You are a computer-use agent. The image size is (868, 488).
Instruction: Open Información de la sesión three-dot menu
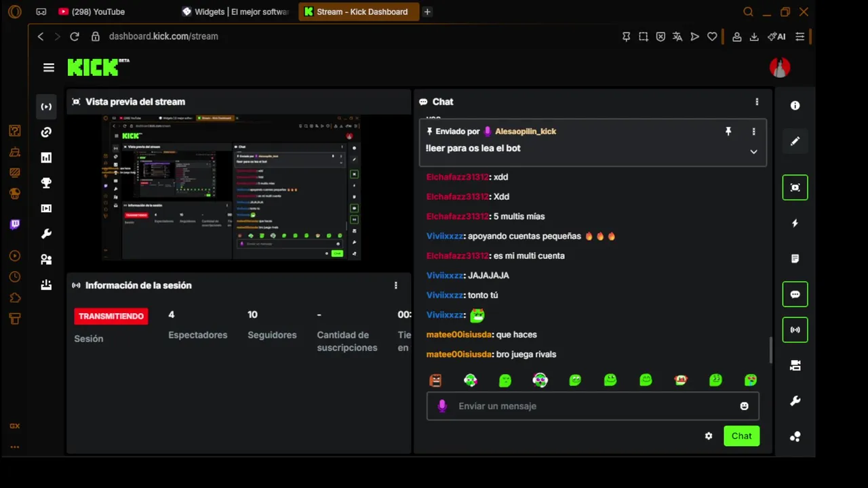[396, 285]
